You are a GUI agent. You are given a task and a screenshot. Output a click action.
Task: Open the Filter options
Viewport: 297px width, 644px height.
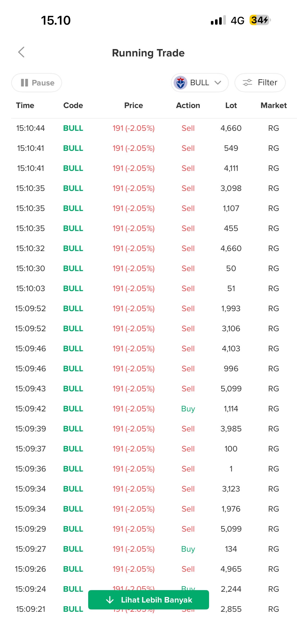pyautogui.click(x=260, y=82)
